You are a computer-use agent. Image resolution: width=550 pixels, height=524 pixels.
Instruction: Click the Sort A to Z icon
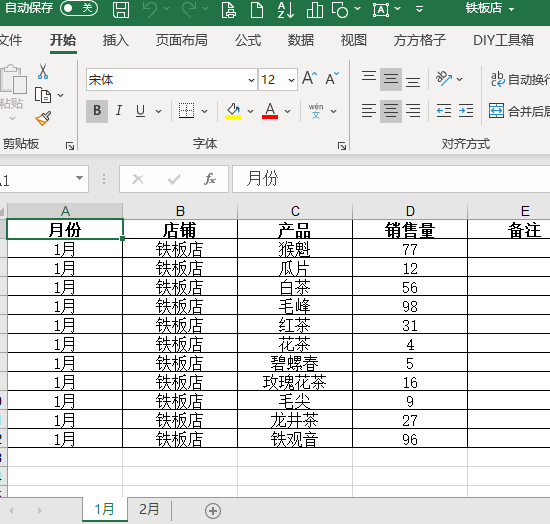tap(286, 9)
